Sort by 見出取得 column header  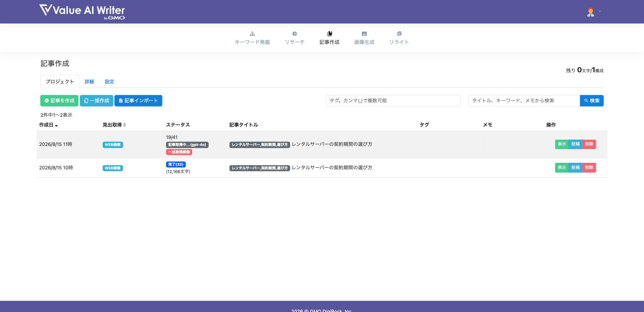114,125
